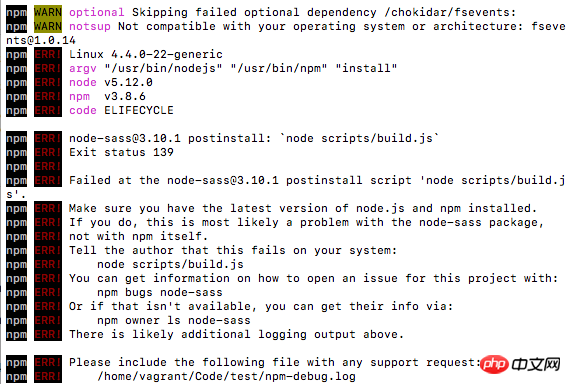The width and height of the screenshot is (571, 384).
Task: Click the 'Exit status 139' text
Action: click(x=121, y=152)
